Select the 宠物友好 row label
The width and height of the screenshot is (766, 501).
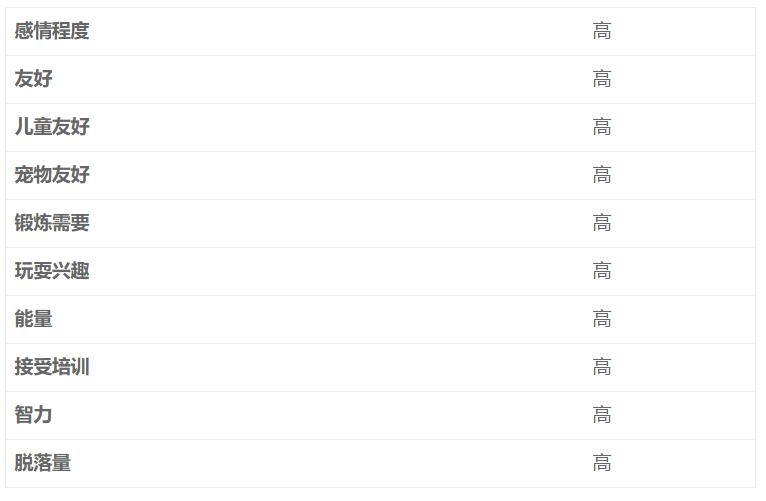pos(52,175)
